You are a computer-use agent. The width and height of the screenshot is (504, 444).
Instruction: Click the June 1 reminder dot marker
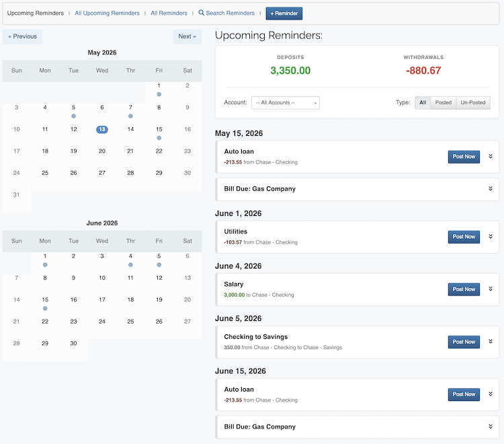click(45, 265)
